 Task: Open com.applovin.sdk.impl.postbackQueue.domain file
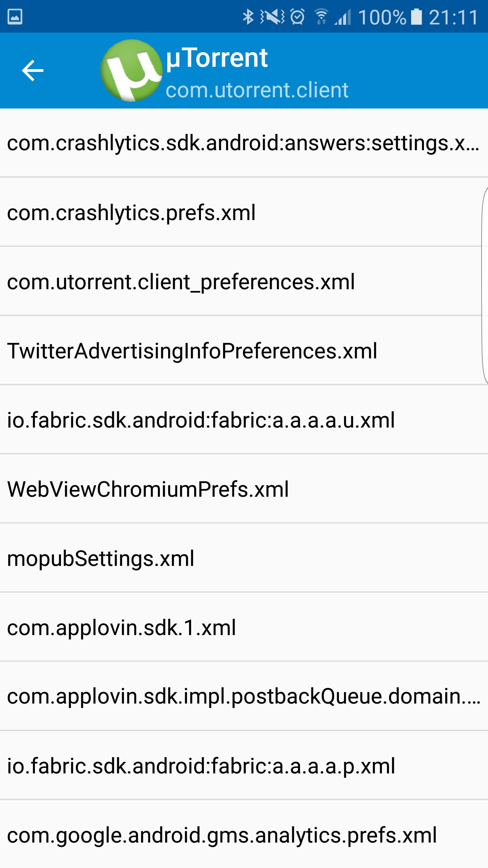(244, 696)
